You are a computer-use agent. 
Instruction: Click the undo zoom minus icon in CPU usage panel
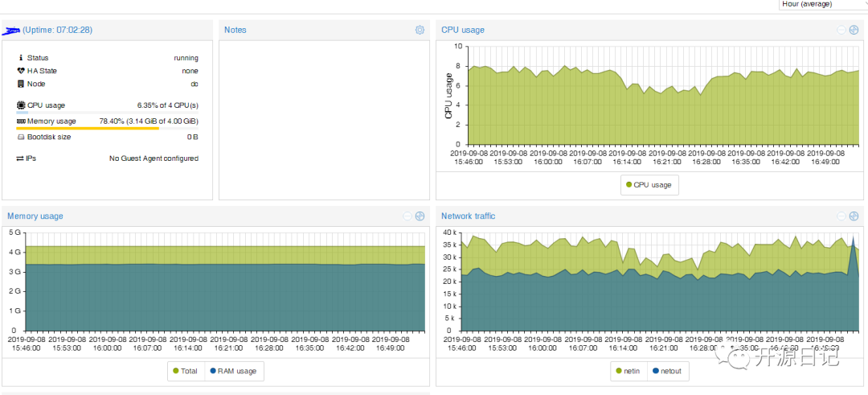(x=841, y=30)
